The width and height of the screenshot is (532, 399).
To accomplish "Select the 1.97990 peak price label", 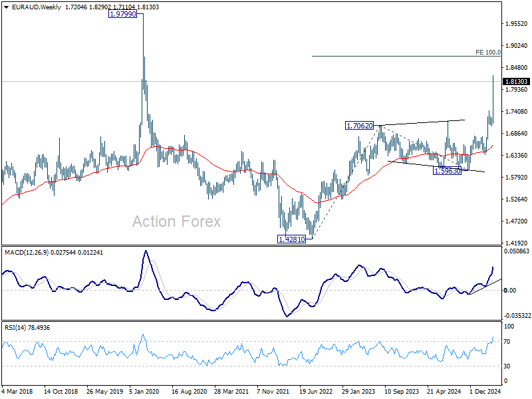I will (x=122, y=14).
